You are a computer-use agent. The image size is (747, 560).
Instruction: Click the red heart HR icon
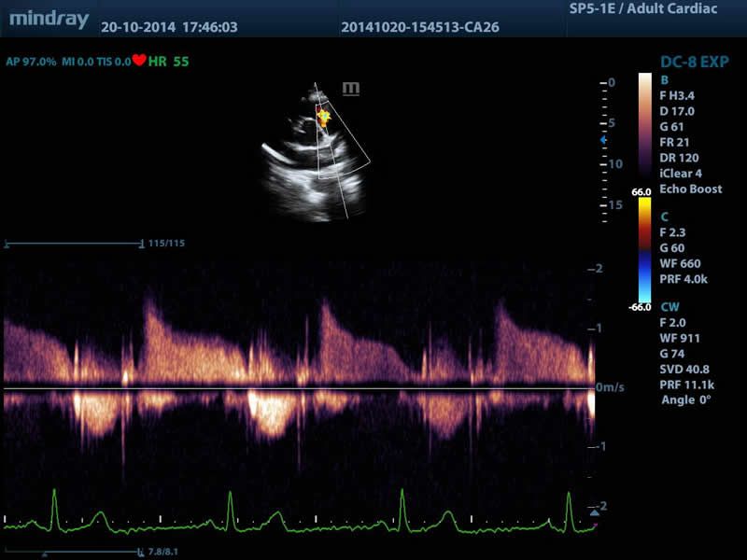click(x=138, y=60)
